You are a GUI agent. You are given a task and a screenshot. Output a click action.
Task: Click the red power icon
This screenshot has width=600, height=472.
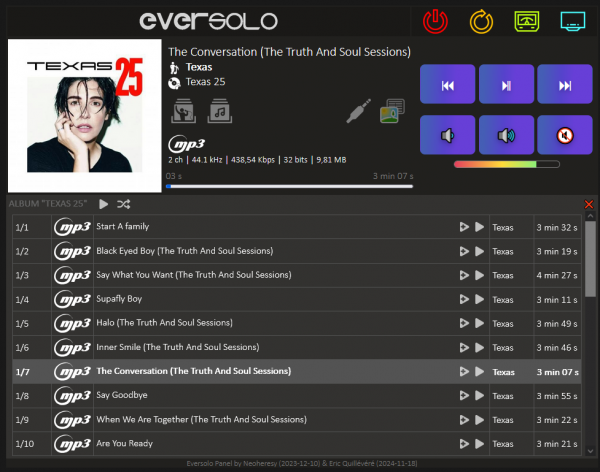click(x=435, y=21)
